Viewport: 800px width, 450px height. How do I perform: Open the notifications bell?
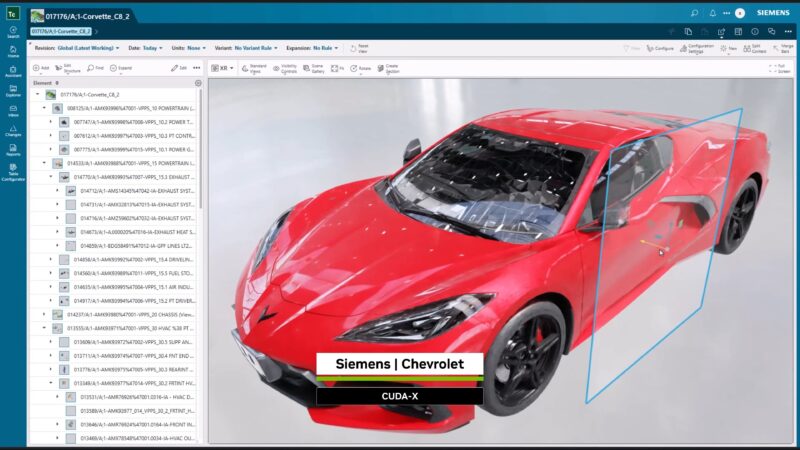713,13
